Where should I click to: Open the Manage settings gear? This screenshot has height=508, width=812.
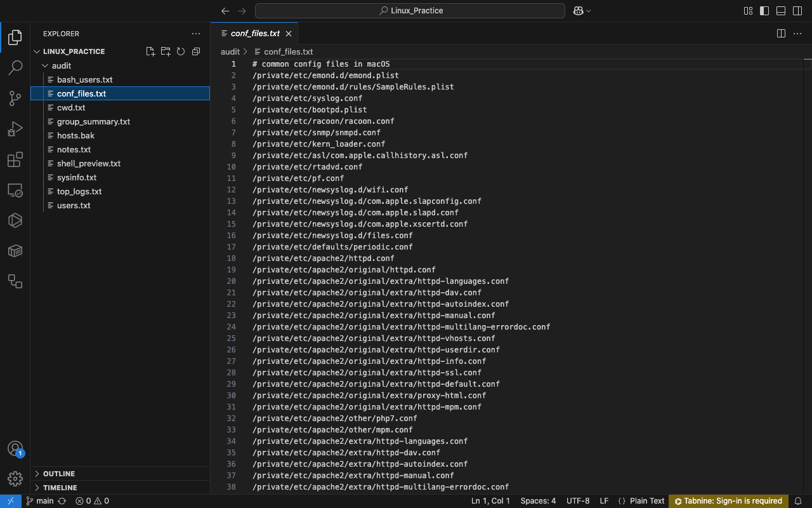(15, 478)
